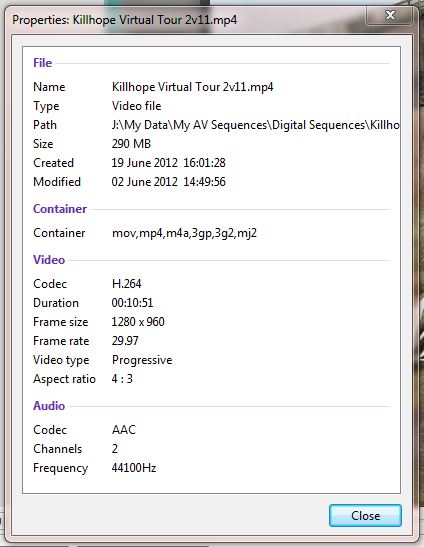The width and height of the screenshot is (424, 547).
Task: Select the Container section heading
Action: pos(60,209)
